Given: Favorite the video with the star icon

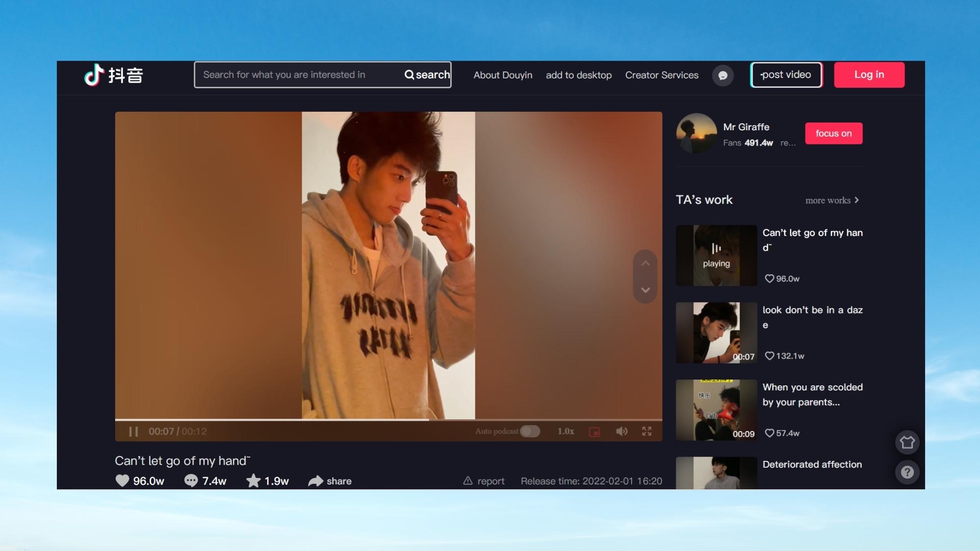Looking at the screenshot, I should click(x=254, y=480).
